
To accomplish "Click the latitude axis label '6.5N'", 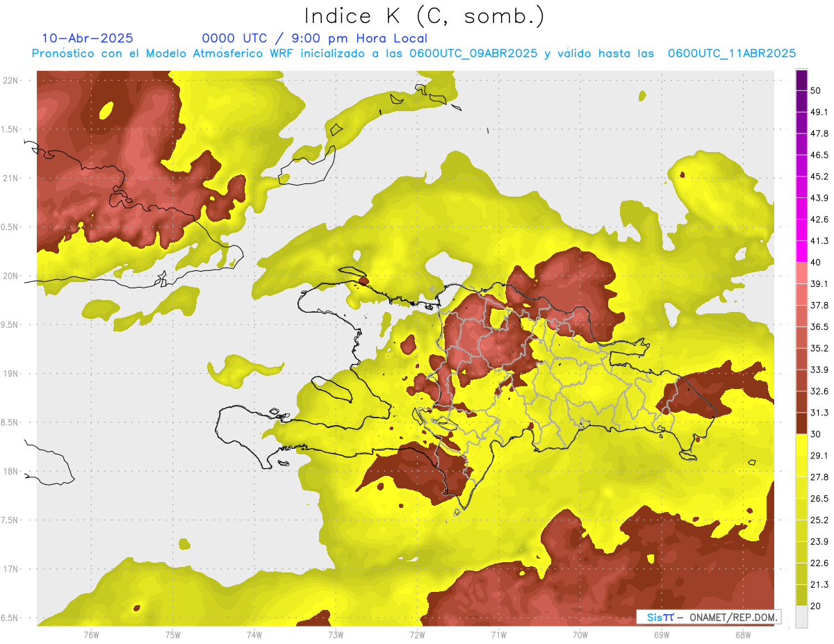I will 10,618.
